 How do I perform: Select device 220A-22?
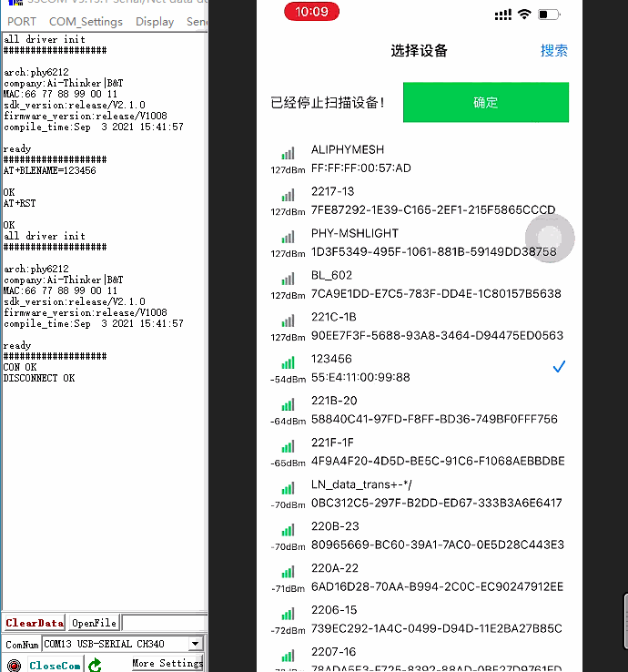coord(420,577)
